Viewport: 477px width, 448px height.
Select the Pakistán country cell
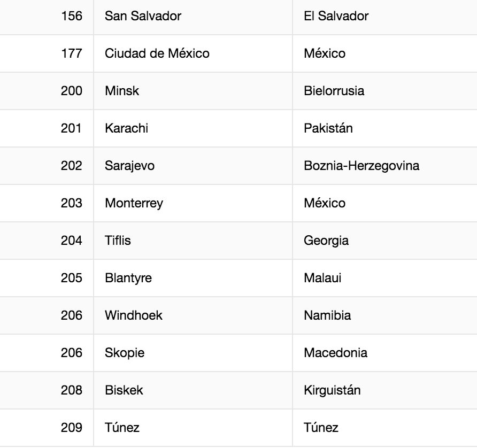click(x=328, y=128)
